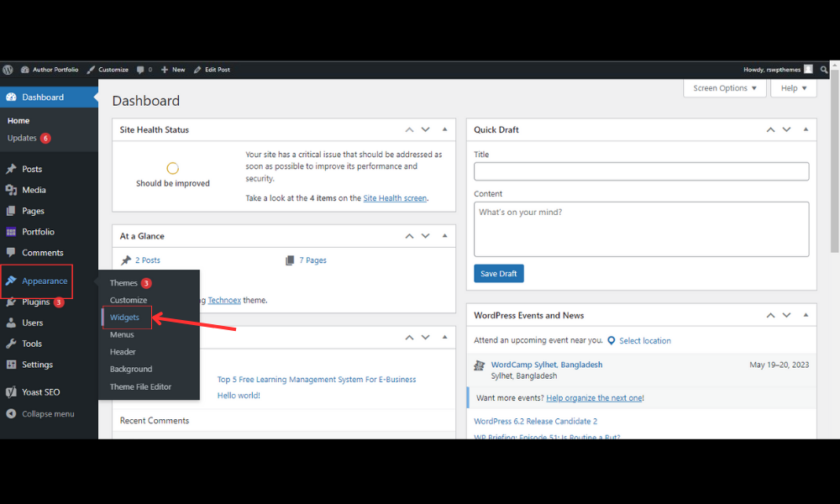Click the Comments icon in sidebar
Image resolution: width=840 pixels, height=504 pixels.
[x=11, y=252]
